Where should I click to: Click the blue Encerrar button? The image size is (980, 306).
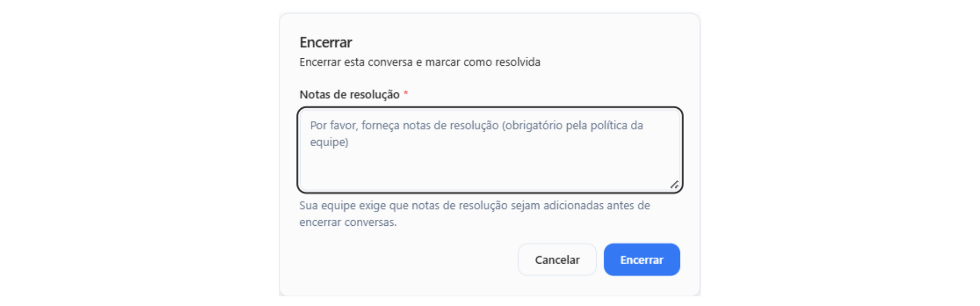[x=641, y=260]
